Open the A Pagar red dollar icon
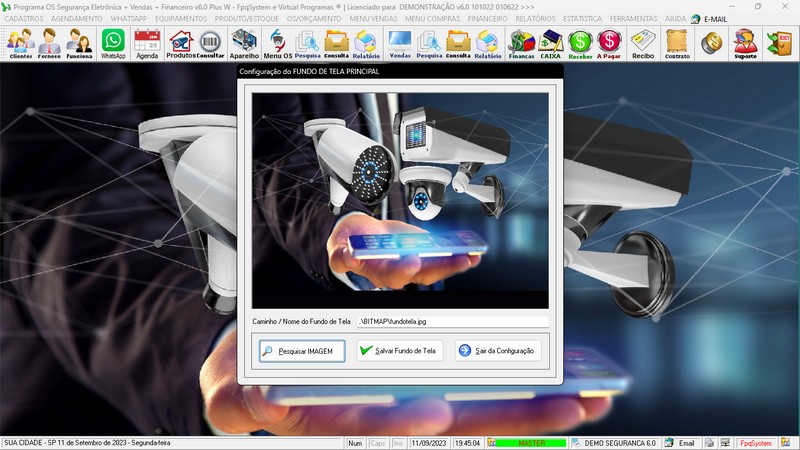Viewport: 800px width, 450px height. [x=609, y=43]
